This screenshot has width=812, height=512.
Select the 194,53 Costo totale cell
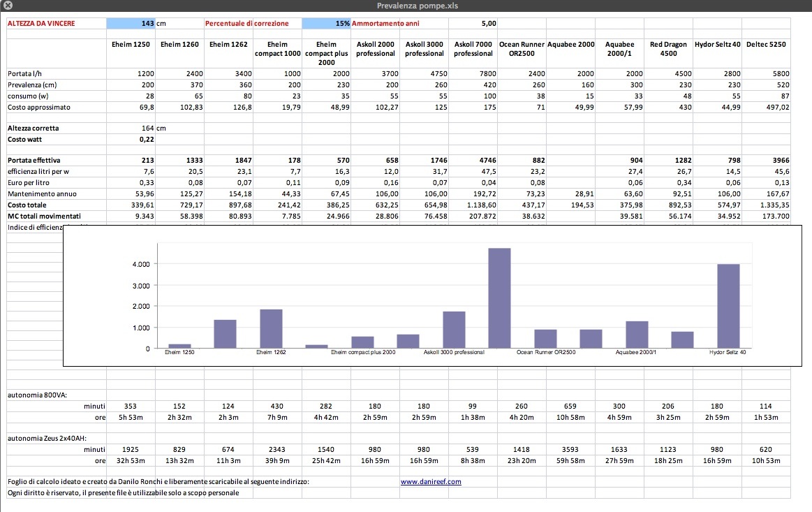570,205
